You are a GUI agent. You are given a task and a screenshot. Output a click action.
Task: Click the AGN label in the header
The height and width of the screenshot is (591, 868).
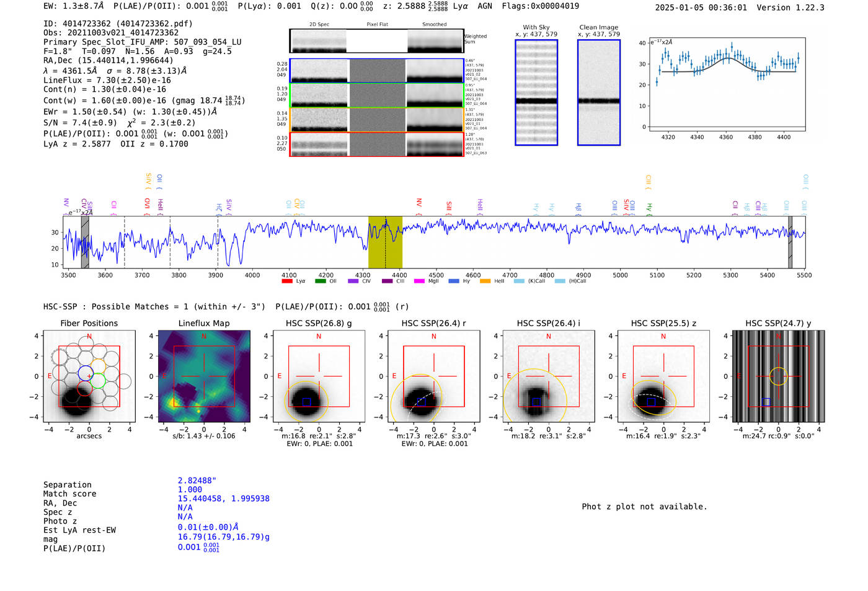coord(485,6)
